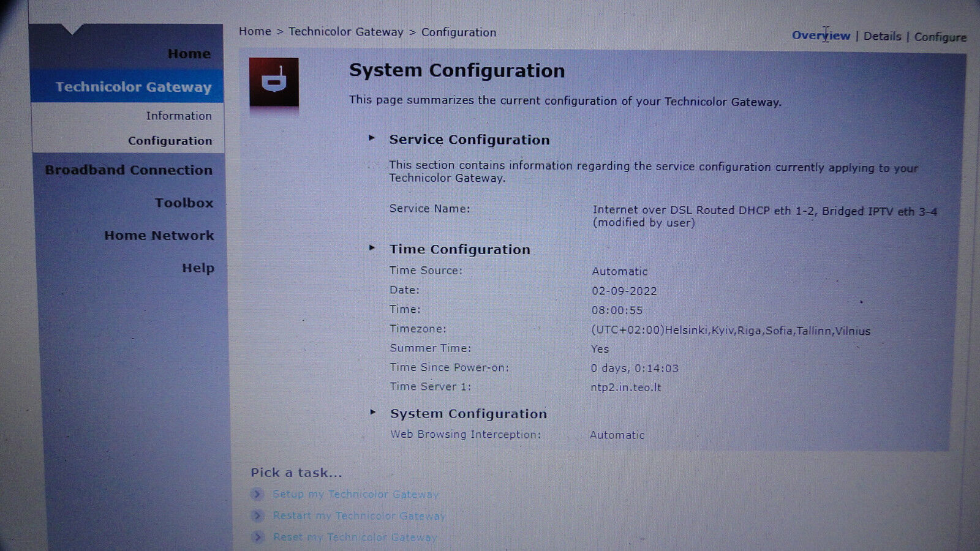Open the Configure view link

click(940, 37)
